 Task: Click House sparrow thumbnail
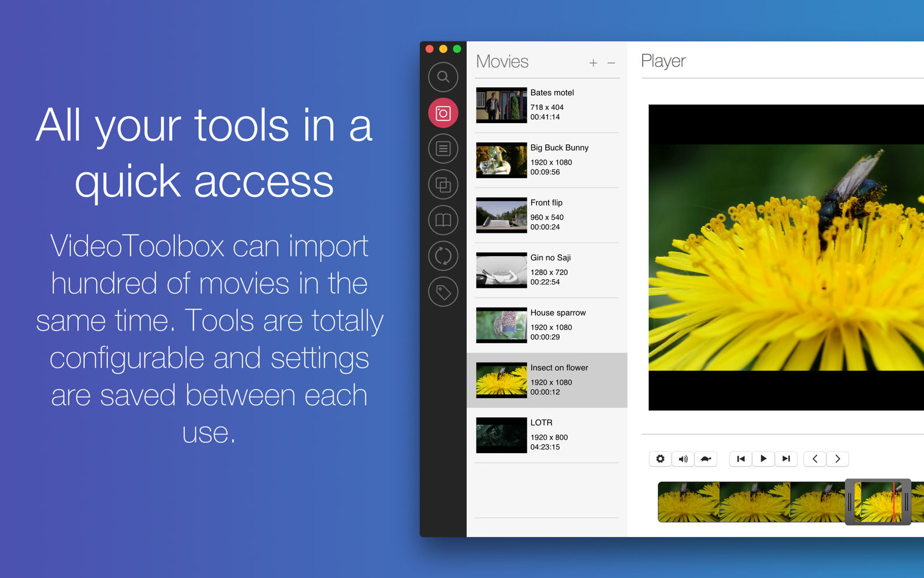click(x=501, y=325)
